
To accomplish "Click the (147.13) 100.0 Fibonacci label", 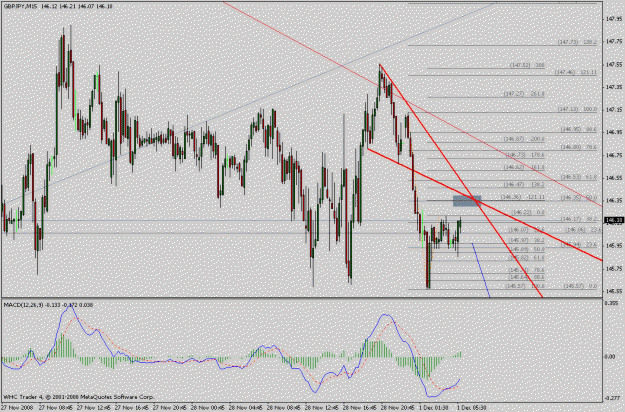I will [577, 109].
